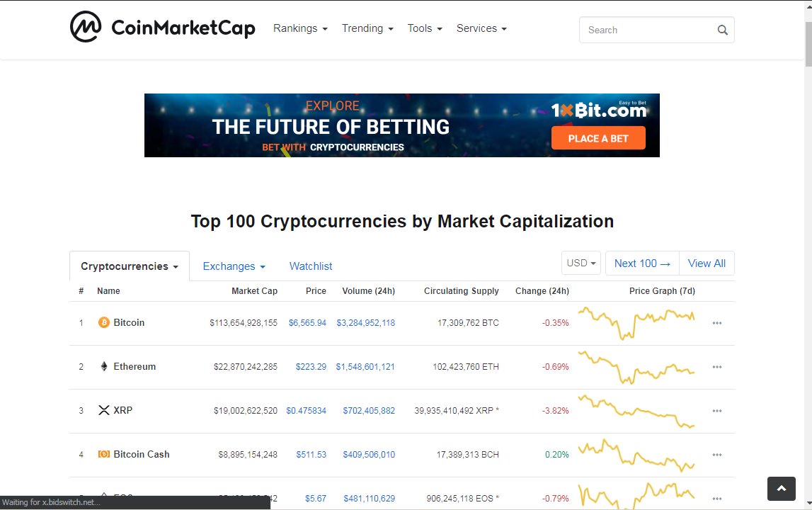
Task: Open the USD currency selector
Action: click(581, 263)
